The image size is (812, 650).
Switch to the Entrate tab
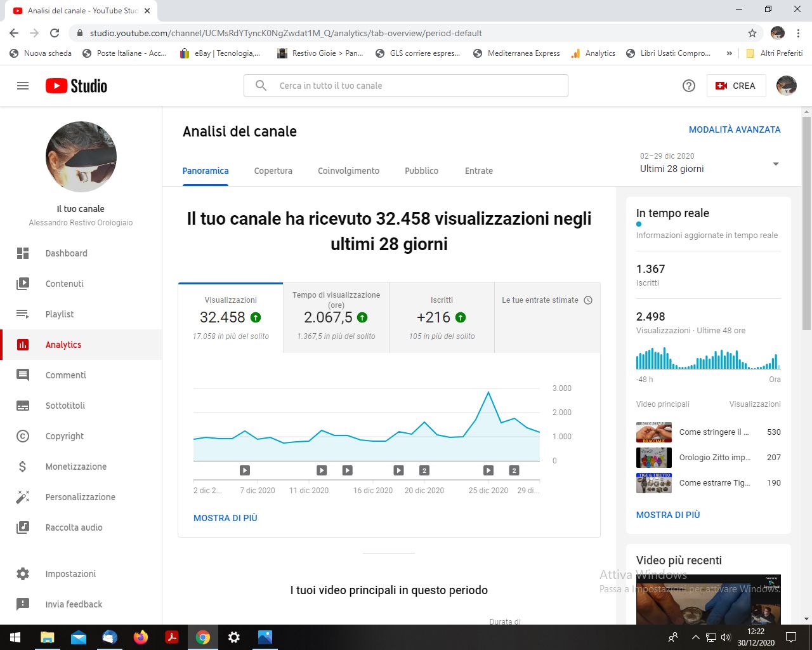[x=479, y=171]
